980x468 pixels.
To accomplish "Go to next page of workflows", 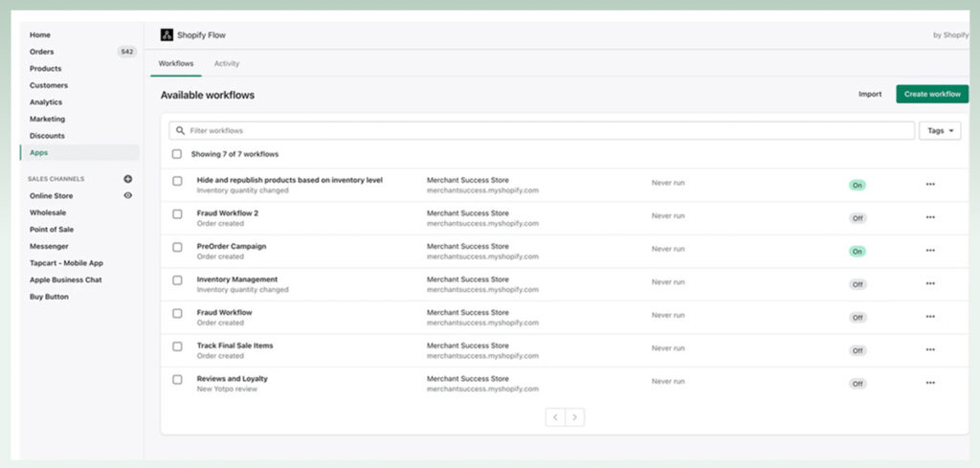I will (575, 417).
